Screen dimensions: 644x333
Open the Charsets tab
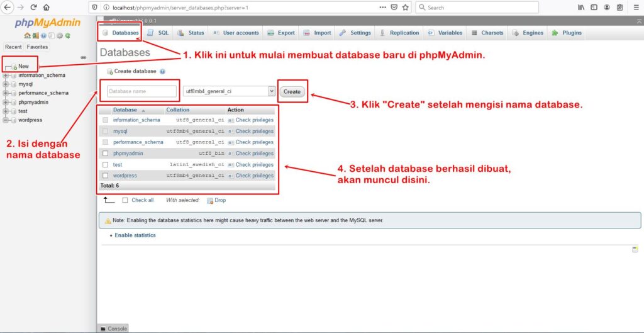coord(487,33)
